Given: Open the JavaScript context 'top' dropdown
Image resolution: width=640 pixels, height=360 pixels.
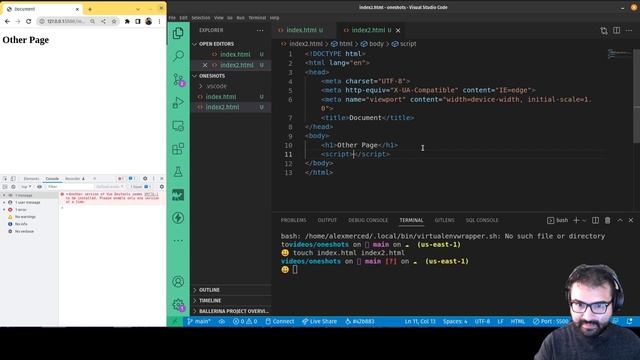Looking at the screenshot, I should click(x=26, y=187).
